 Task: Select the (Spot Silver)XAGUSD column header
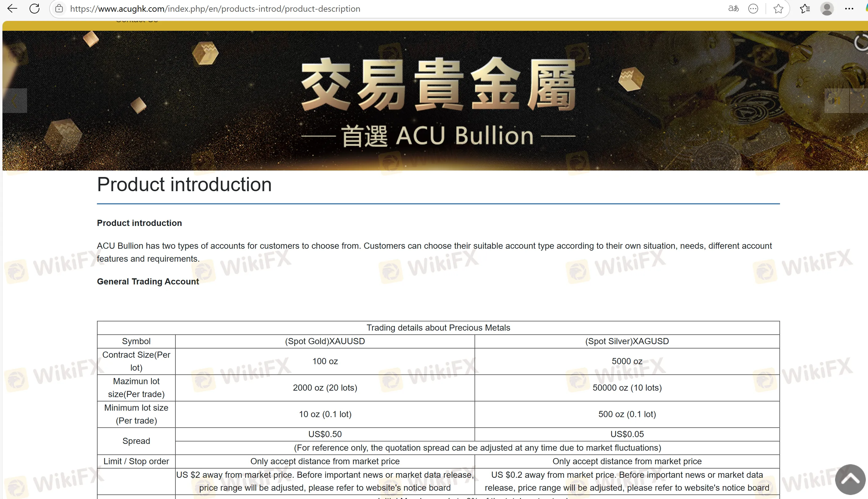pyautogui.click(x=627, y=341)
